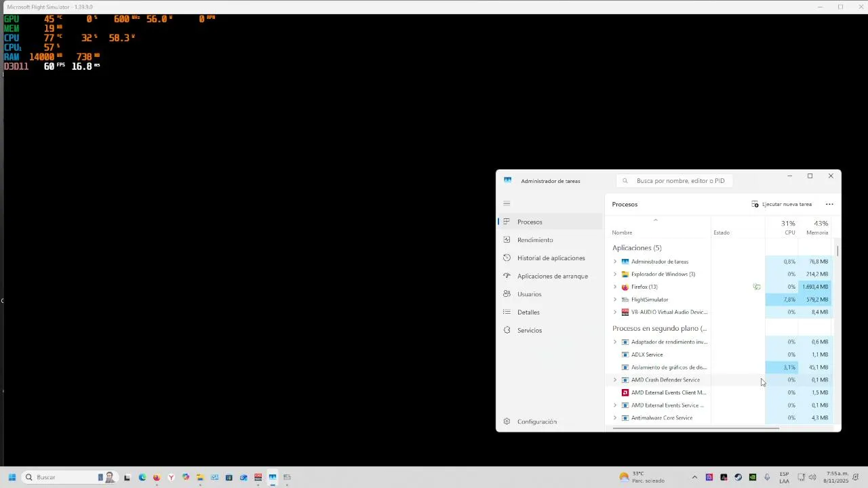Open Steam from the system tray
This screenshot has width=868, height=488.
738,477
